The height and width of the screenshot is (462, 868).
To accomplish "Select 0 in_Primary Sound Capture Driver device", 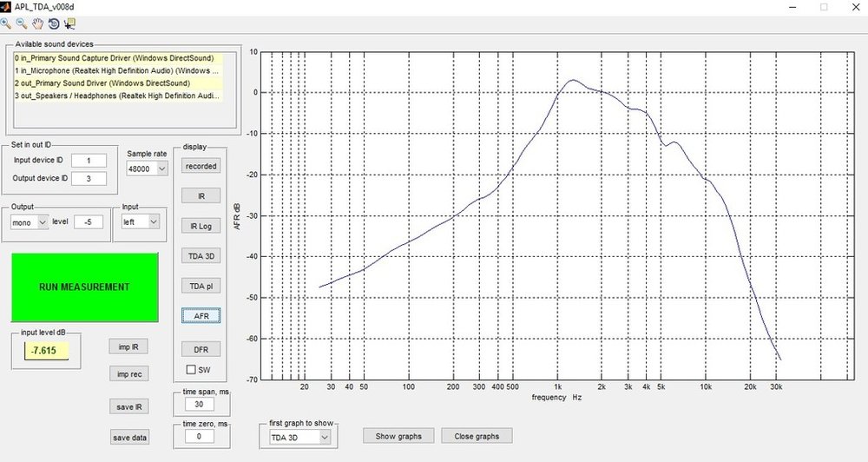I will tap(118, 58).
